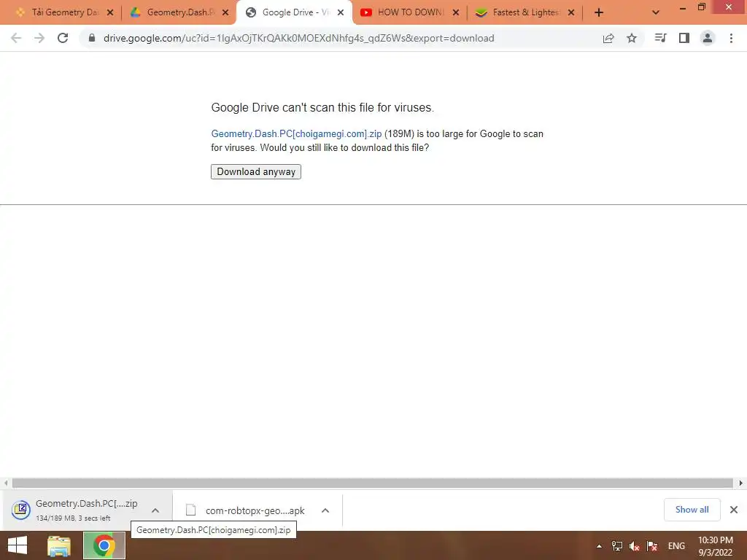Click the muted volume tray icon

point(634,546)
